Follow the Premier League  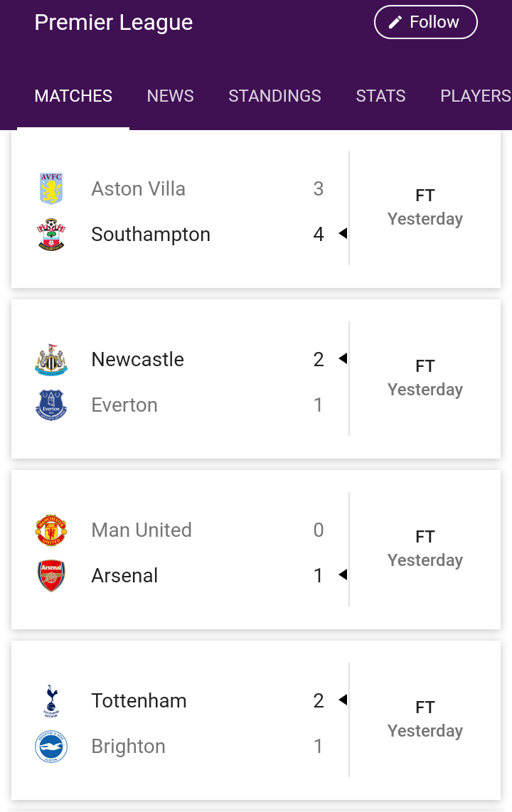(425, 22)
